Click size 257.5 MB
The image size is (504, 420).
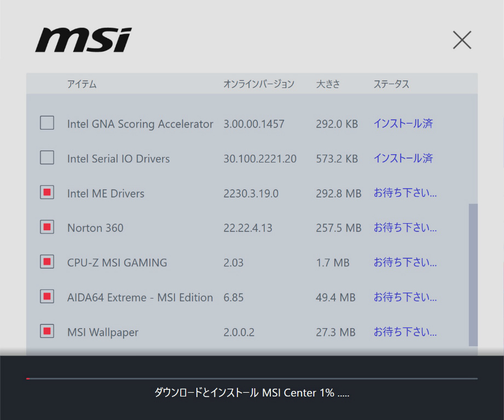click(339, 228)
